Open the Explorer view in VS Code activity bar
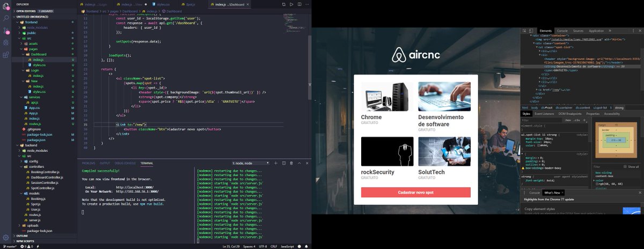This screenshot has width=644, height=249. [x=6, y=6]
